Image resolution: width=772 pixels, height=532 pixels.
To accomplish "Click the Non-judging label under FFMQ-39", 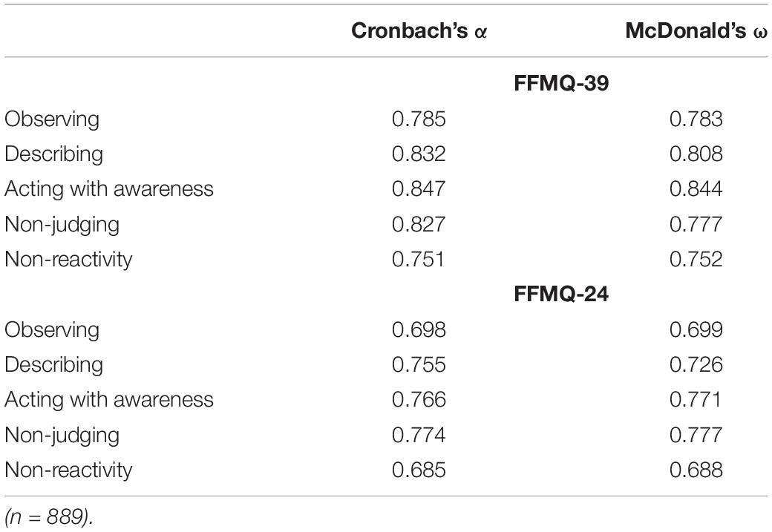I will (62, 225).
